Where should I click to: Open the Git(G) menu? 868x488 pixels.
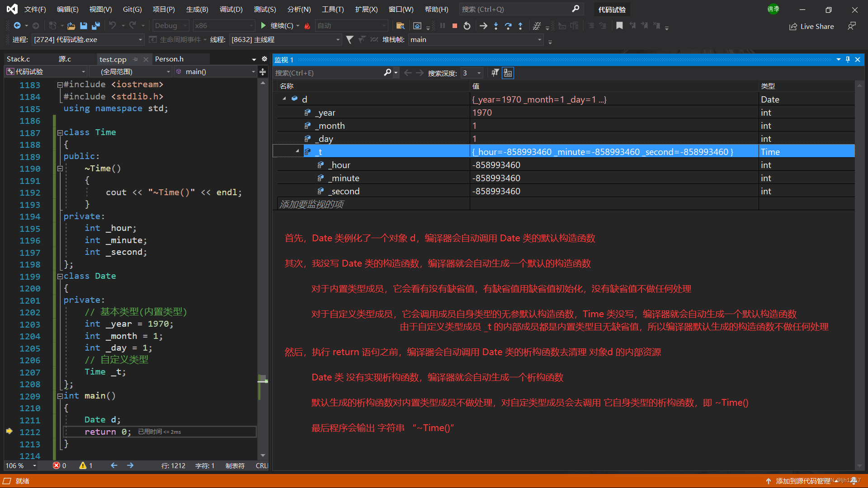pyautogui.click(x=132, y=9)
